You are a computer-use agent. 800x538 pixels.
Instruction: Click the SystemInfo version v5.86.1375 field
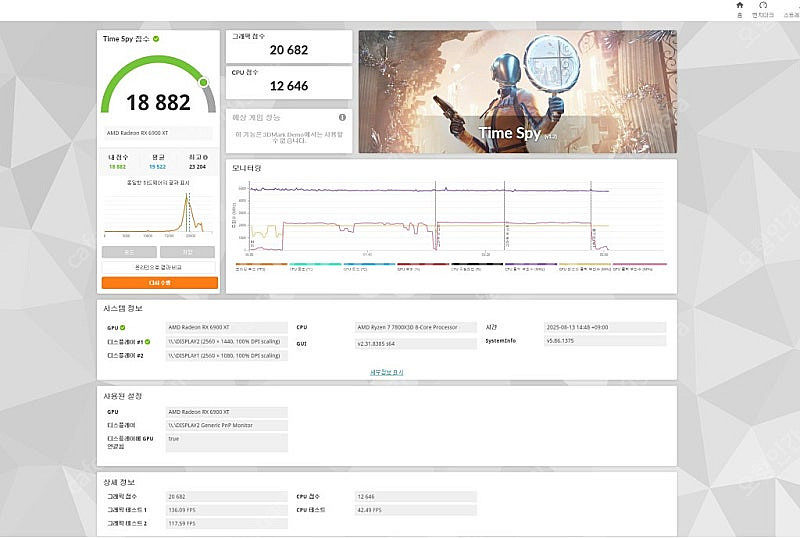[605, 340]
